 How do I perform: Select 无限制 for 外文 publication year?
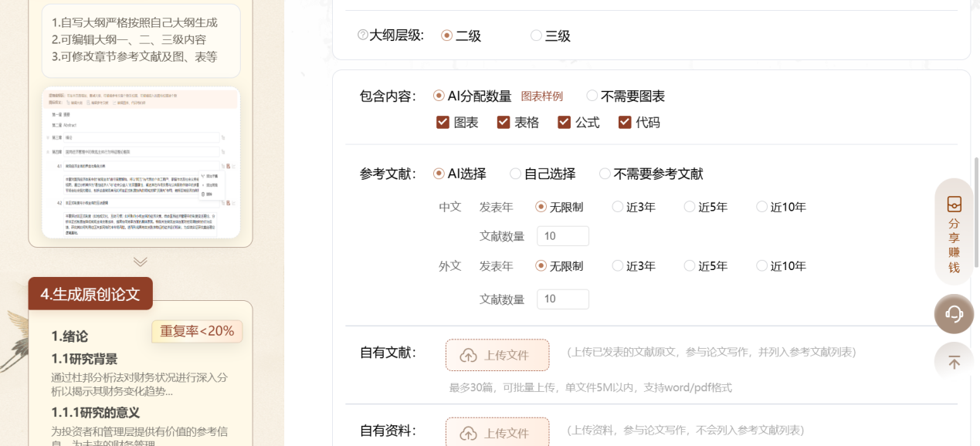541,265
